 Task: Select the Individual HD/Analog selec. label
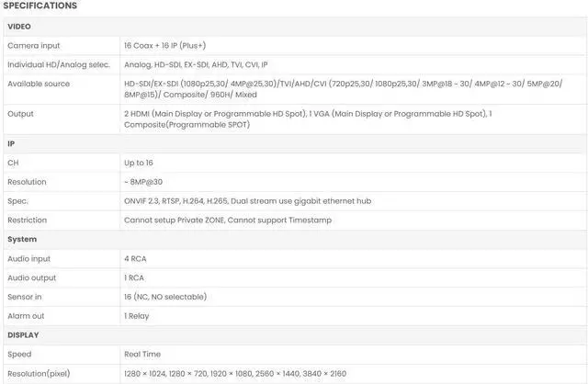tap(57, 64)
